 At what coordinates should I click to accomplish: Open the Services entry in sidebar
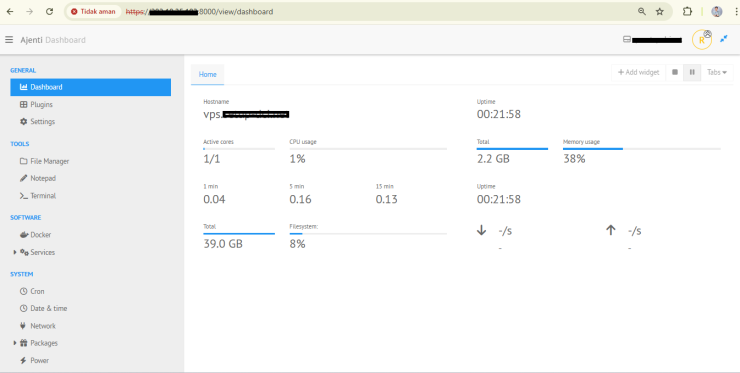tap(38, 252)
